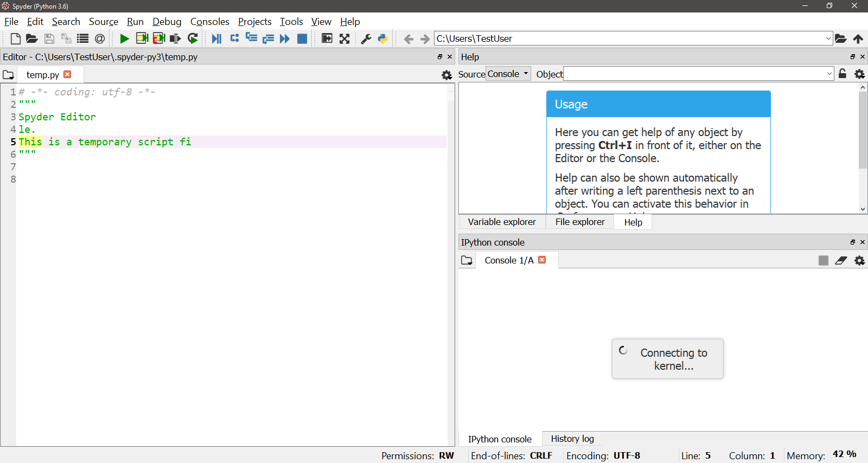Click the Run until return icon
Image resolution: width=868 pixels, height=463 pixels.
(268, 38)
